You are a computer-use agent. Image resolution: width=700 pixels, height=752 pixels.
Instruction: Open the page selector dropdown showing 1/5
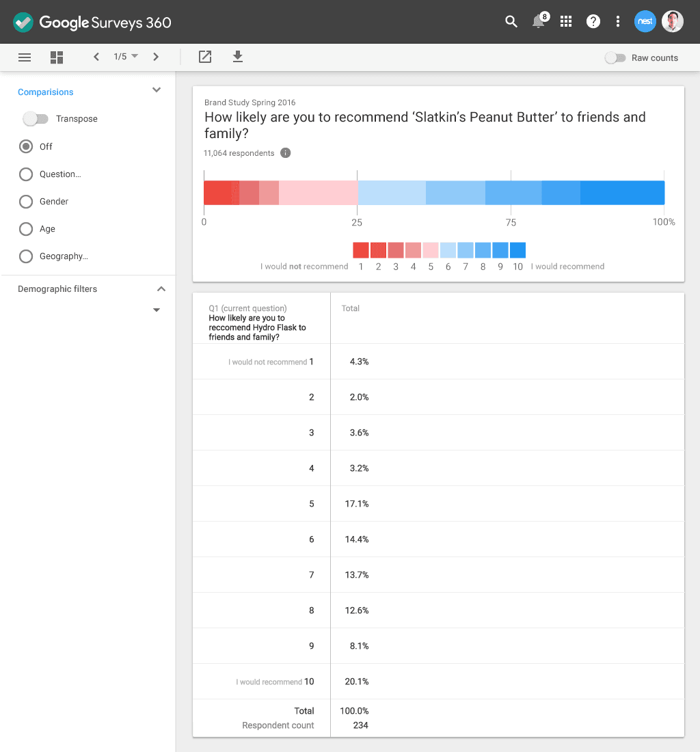[x=126, y=57]
